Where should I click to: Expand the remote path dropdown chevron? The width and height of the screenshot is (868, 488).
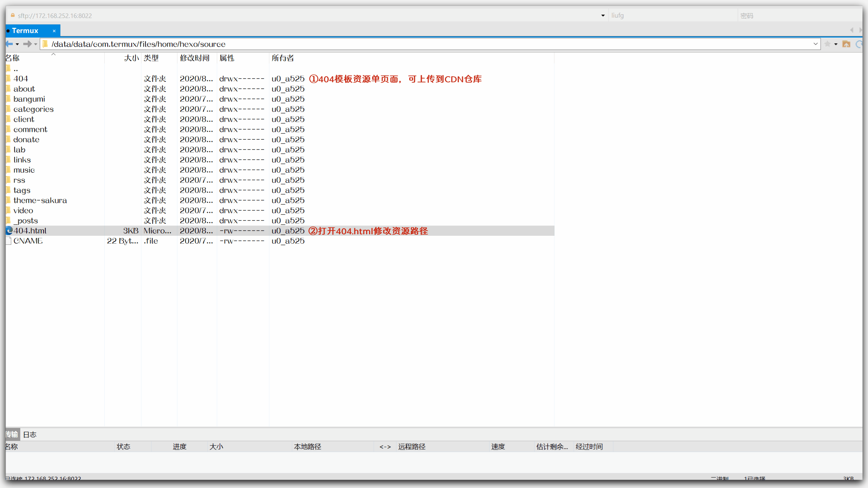tap(815, 44)
